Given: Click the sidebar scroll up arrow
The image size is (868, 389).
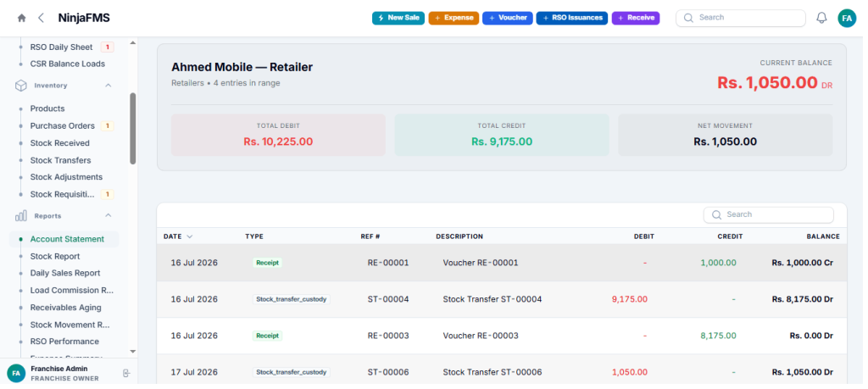Looking at the screenshot, I should (132, 42).
